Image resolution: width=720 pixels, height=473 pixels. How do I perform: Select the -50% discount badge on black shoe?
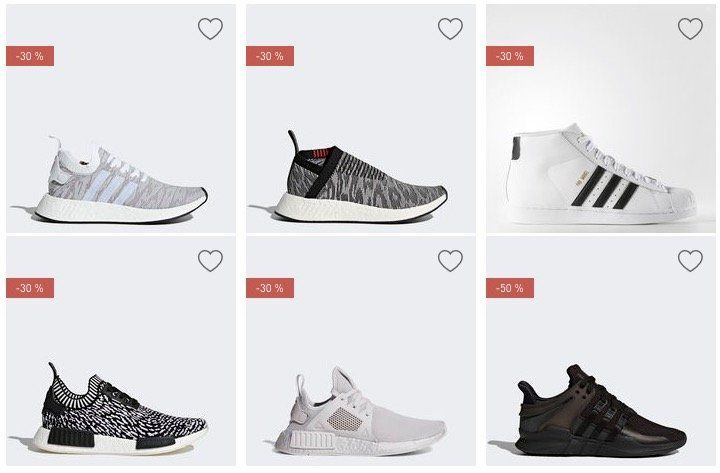(510, 288)
